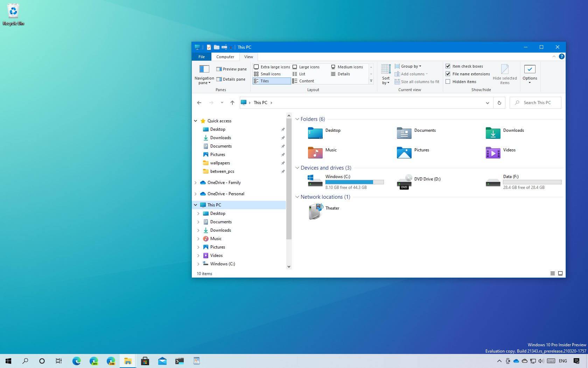Collapse the Devices and drives section
The width and height of the screenshot is (588, 368).
(x=297, y=168)
